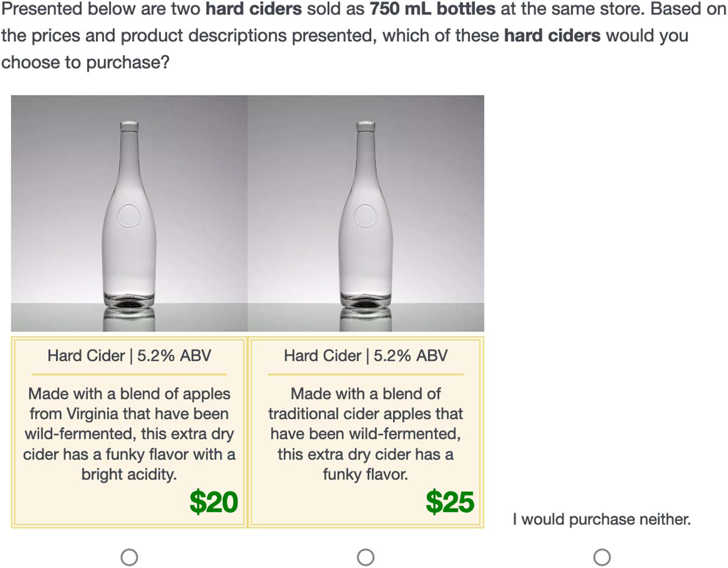
Task: Click the cap of the left bottle
Action: click(129, 126)
